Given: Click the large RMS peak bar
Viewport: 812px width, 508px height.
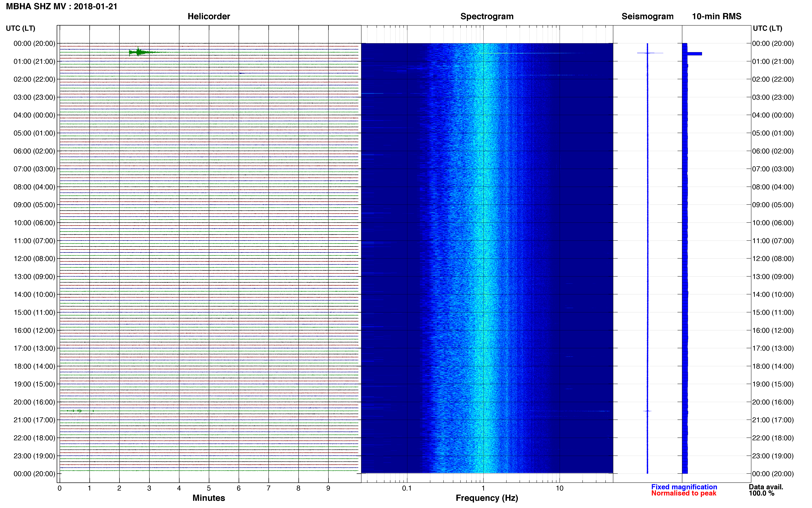Looking at the screenshot, I should click(694, 54).
